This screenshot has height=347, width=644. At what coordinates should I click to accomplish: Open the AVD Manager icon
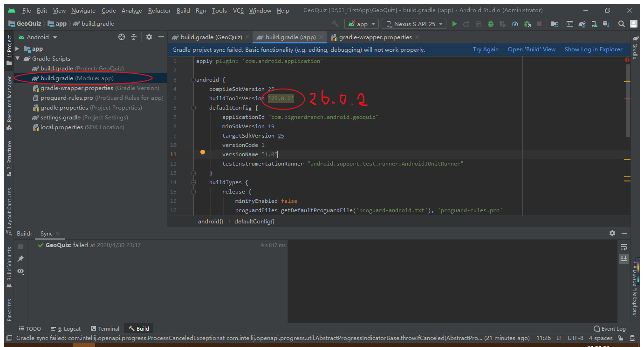[594, 24]
